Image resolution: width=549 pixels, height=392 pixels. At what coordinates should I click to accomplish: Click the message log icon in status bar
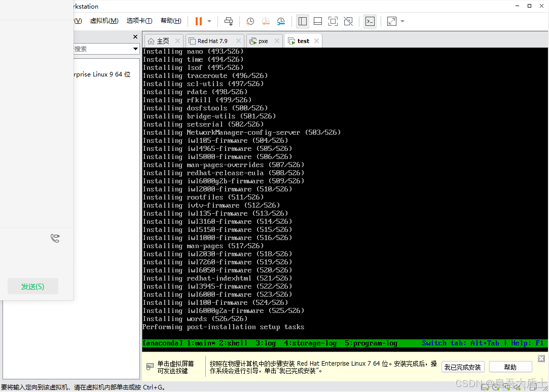click(x=533, y=386)
